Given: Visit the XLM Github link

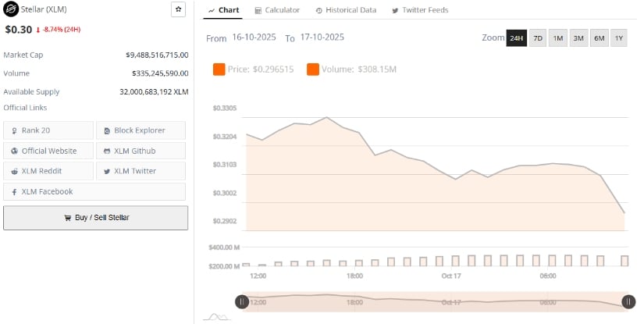Looking at the screenshot, I should tap(141, 151).
